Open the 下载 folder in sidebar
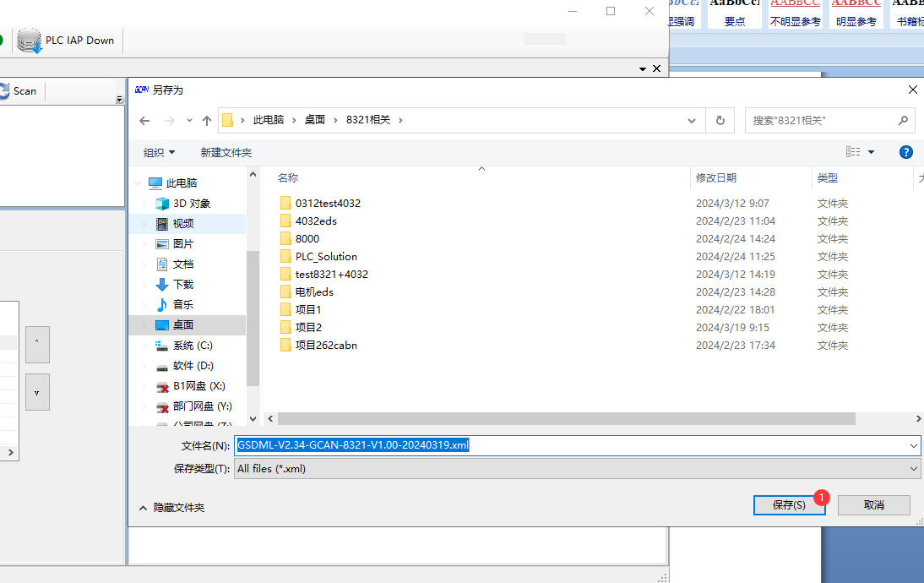The width and height of the screenshot is (924, 583). point(182,285)
